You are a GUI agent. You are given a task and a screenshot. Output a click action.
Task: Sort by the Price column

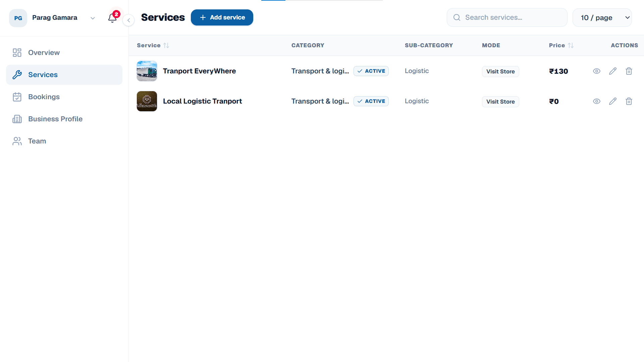pos(561,45)
